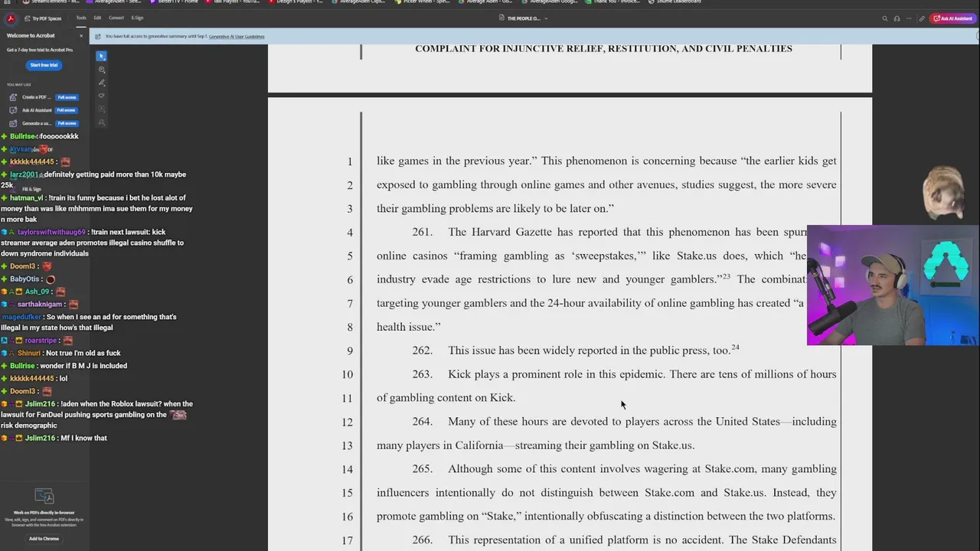This screenshot has width=980, height=551.
Task: Click chat username hatman_vl
Action: point(26,197)
